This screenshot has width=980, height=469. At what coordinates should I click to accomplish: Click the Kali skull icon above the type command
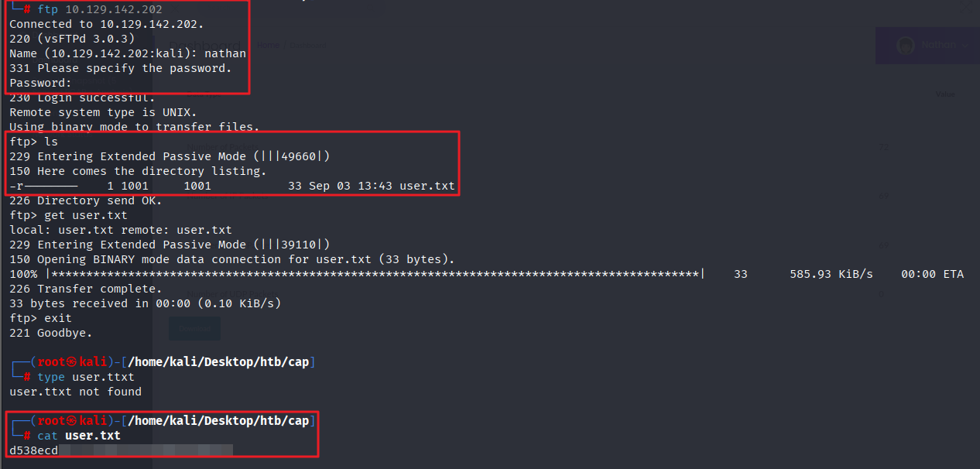[x=73, y=362]
